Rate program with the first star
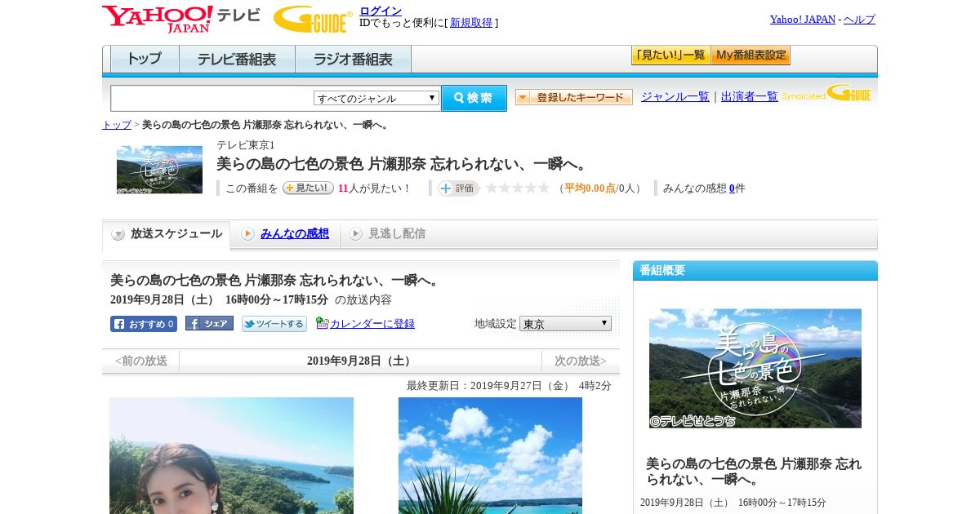The width and height of the screenshot is (980, 514). tap(492, 188)
